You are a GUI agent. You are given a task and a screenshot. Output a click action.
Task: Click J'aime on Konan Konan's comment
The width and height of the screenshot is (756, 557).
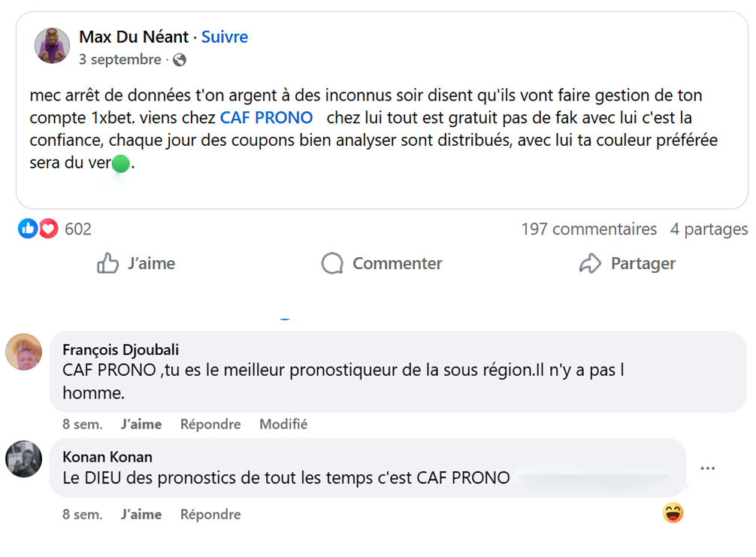[141, 514]
